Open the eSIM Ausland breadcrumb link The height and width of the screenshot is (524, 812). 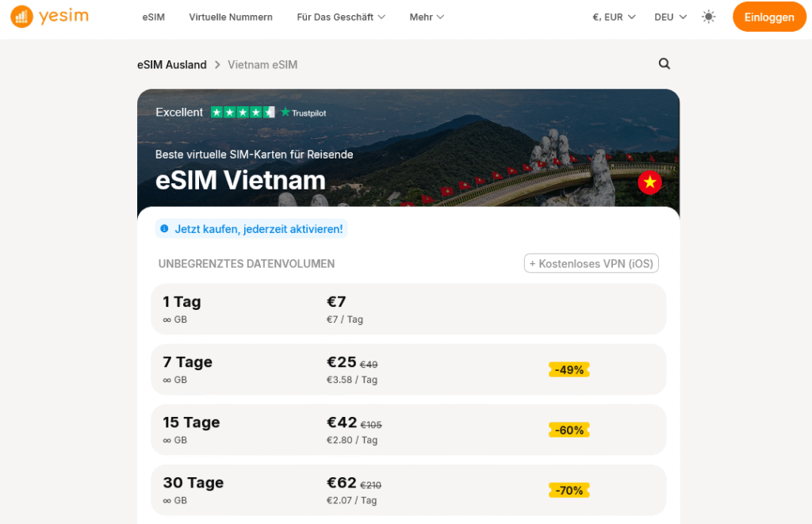(x=172, y=64)
